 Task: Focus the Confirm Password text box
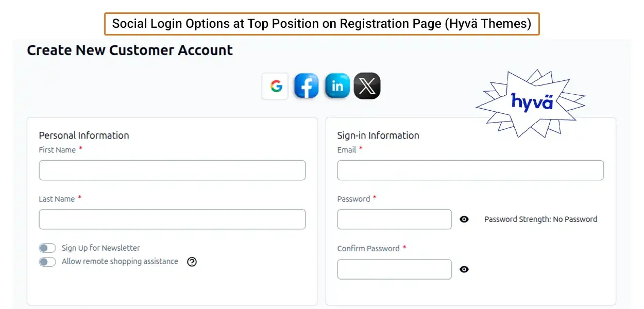coord(394,269)
